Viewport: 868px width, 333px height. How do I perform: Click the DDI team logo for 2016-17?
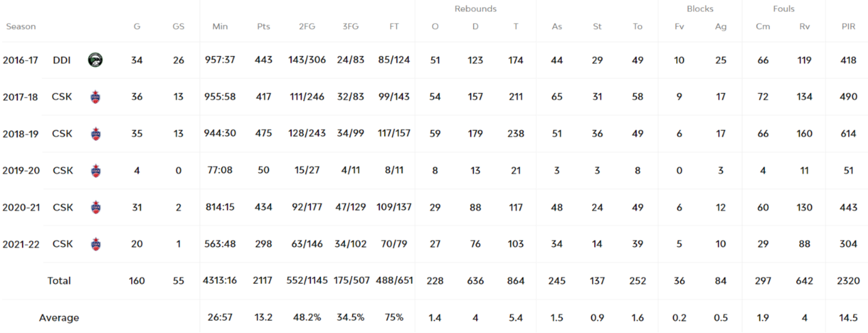(95, 60)
